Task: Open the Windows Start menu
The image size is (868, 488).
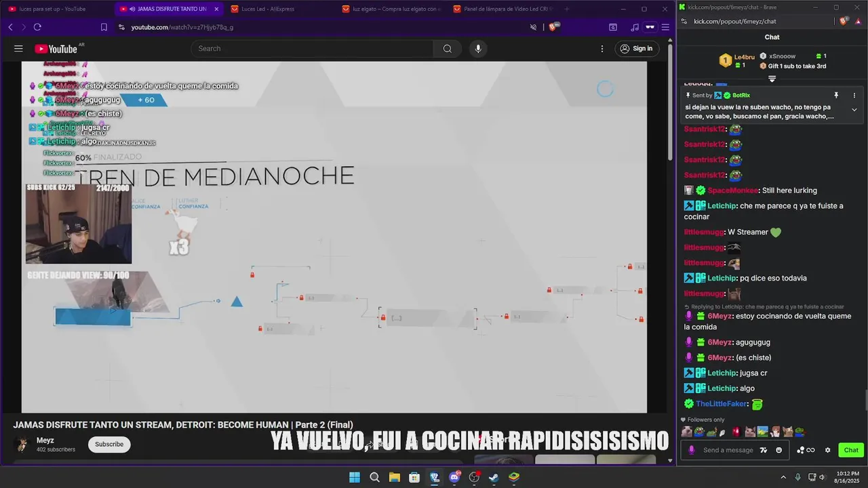Action: tap(355, 477)
